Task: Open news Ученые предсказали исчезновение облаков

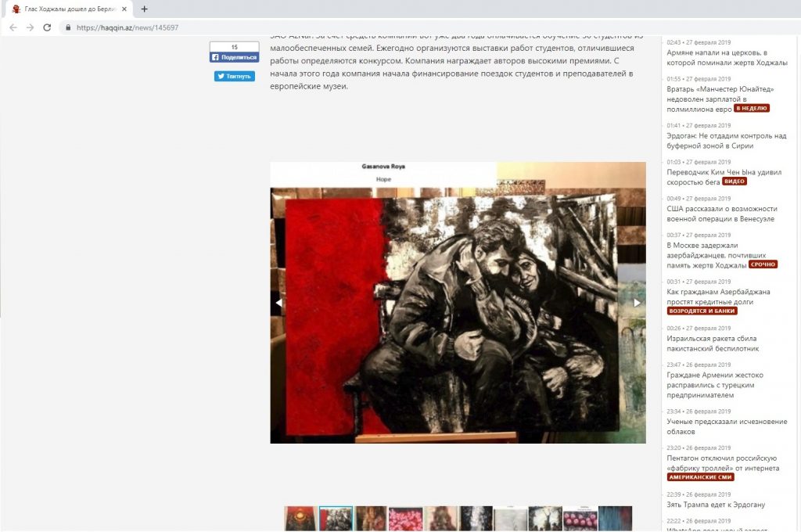Action: tap(727, 426)
